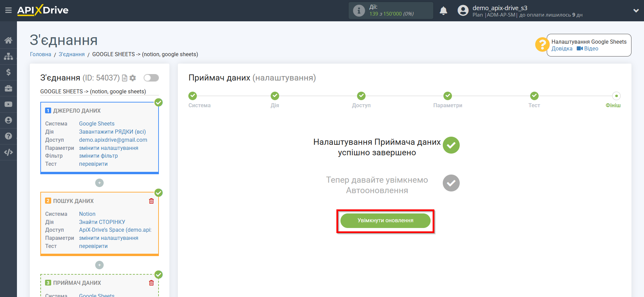Open the Home sidebar icon
The width and height of the screenshot is (644, 297).
8,40
